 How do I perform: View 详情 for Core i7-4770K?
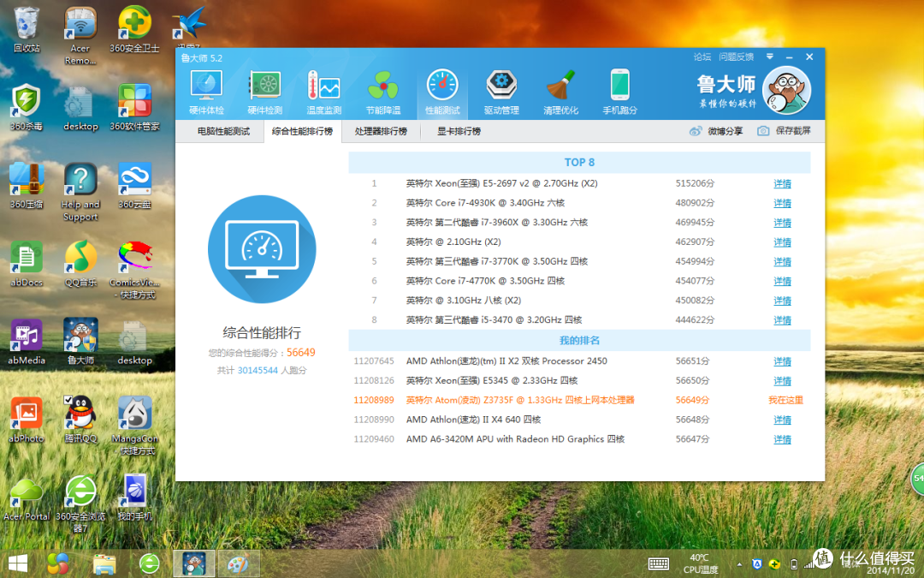pyautogui.click(x=782, y=281)
